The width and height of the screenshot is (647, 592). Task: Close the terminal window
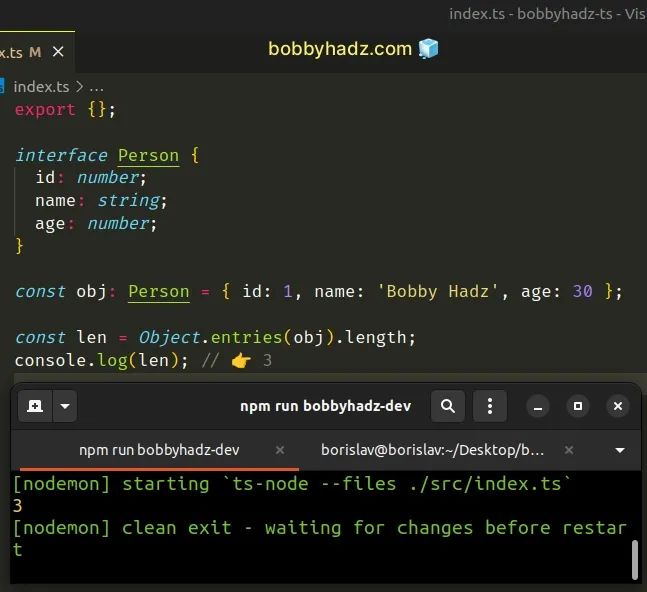(x=618, y=406)
